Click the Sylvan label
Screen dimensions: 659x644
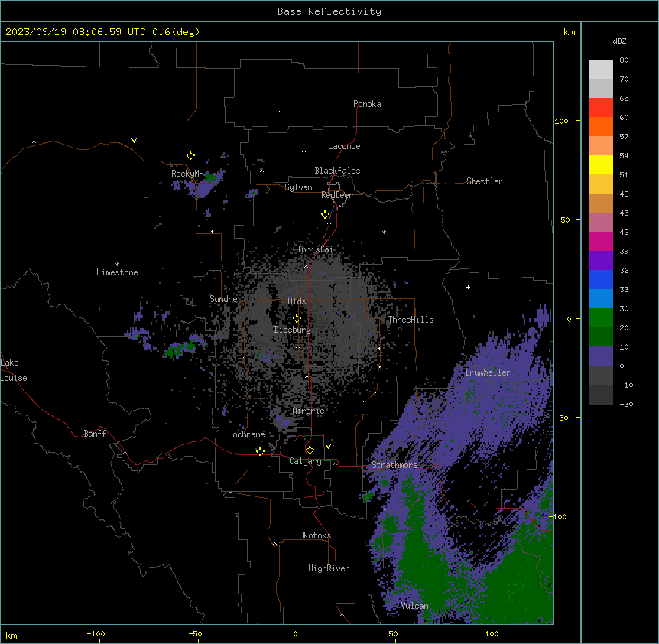pos(298,187)
